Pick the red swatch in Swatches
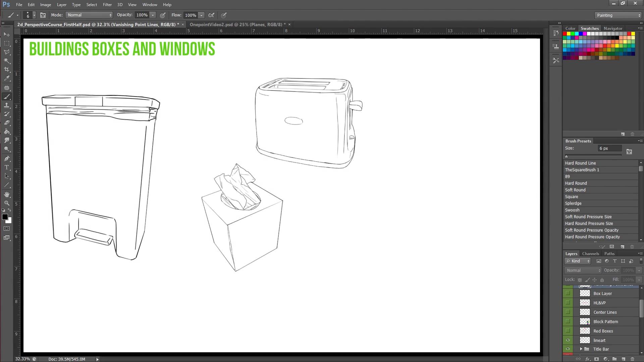 click(565, 34)
